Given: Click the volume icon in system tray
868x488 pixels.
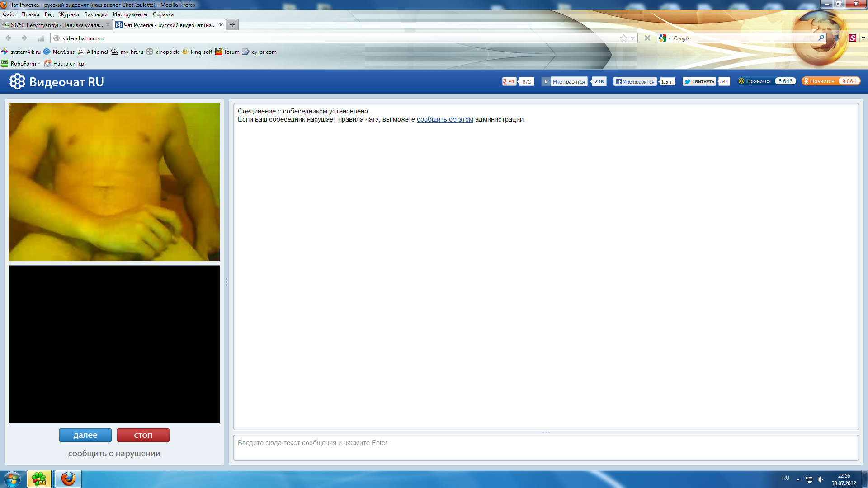Looking at the screenshot, I should [820, 479].
